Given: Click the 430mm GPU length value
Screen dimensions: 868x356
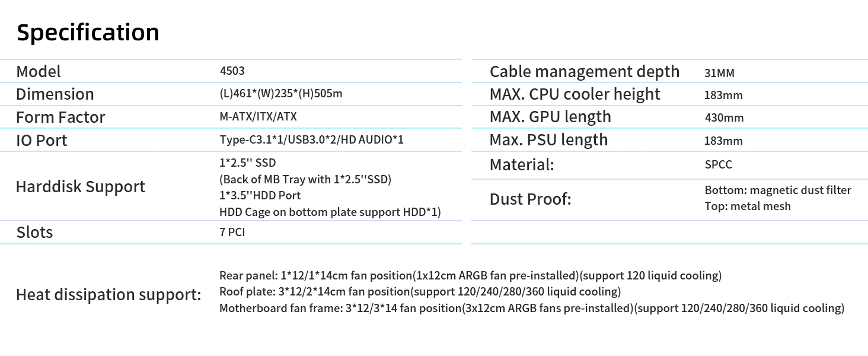Looking at the screenshot, I should (x=724, y=118).
